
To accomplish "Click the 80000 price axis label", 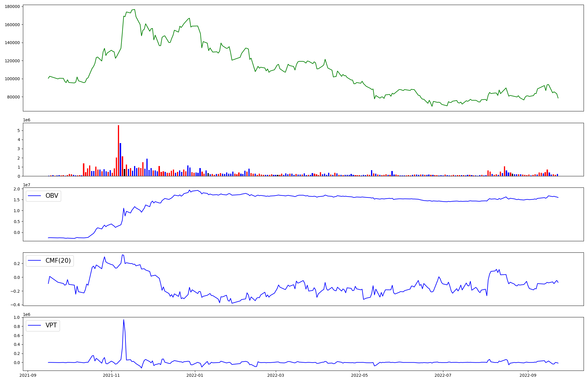I will click(14, 97).
